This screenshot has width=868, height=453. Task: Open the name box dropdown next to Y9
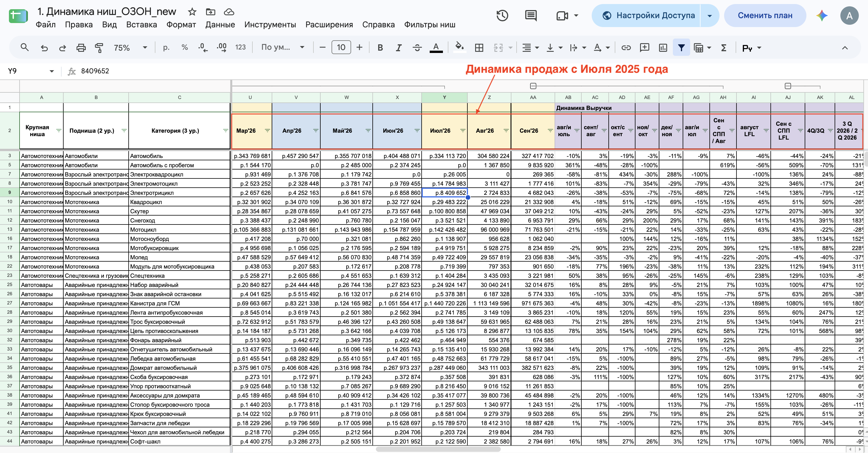[x=52, y=71]
